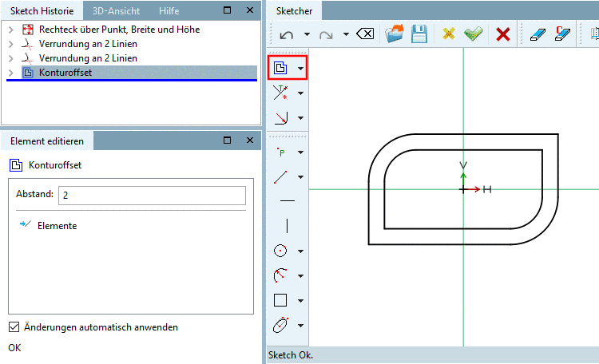Open the circle tool dropdown arrow

pos(300,251)
